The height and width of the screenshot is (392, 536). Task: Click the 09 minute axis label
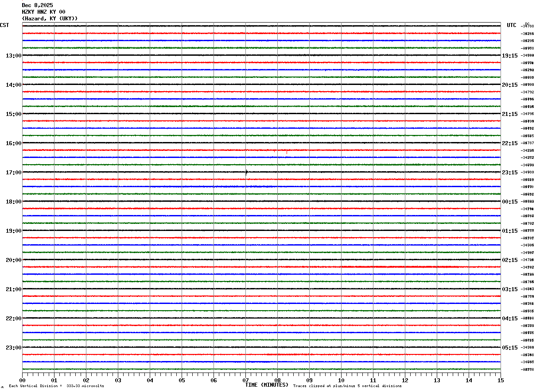point(309,380)
